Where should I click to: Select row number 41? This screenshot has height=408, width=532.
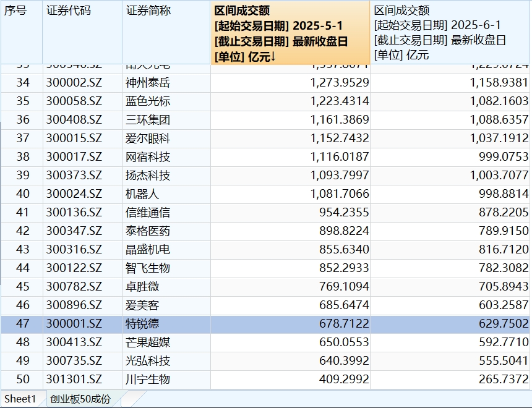(23, 212)
